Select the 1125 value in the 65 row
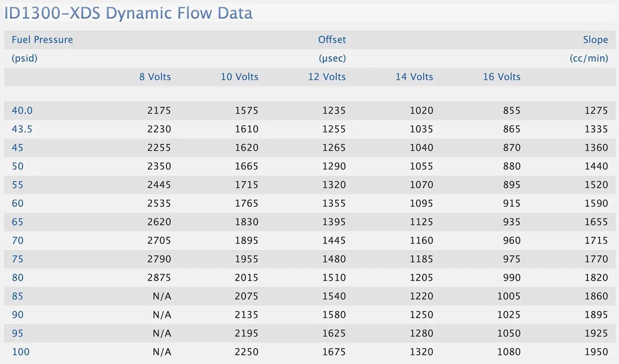 pyautogui.click(x=421, y=222)
